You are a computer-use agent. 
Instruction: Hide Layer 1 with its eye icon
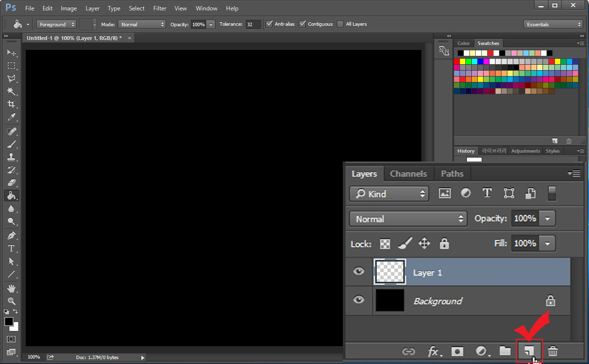pyautogui.click(x=359, y=271)
